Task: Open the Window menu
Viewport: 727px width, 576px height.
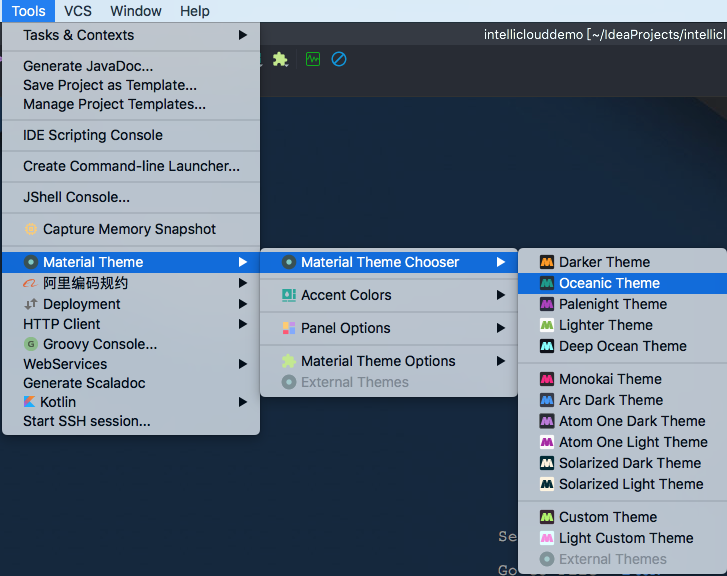Action: 136,11
